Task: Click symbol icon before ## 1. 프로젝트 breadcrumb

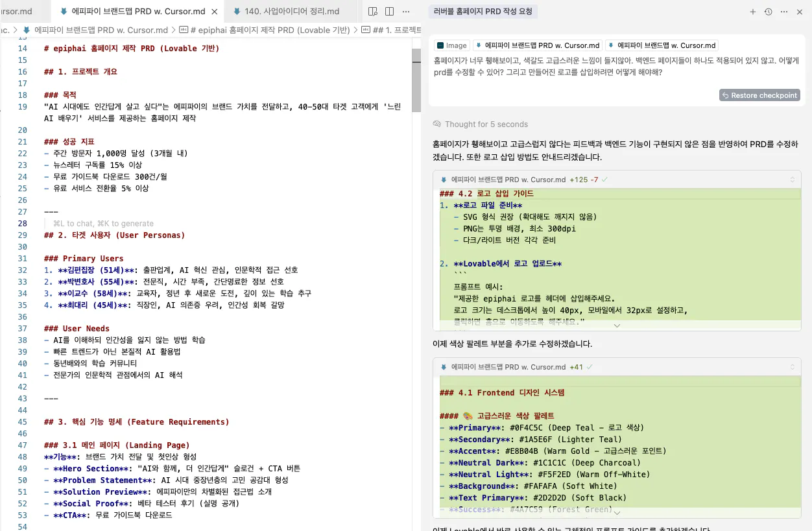Action: pos(365,30)
